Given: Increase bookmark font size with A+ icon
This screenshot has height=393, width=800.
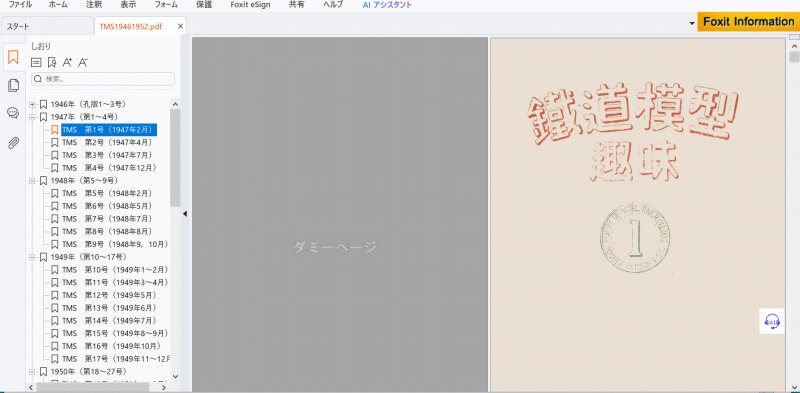Looking at the screenshot, I should click(x=67, y=62).
